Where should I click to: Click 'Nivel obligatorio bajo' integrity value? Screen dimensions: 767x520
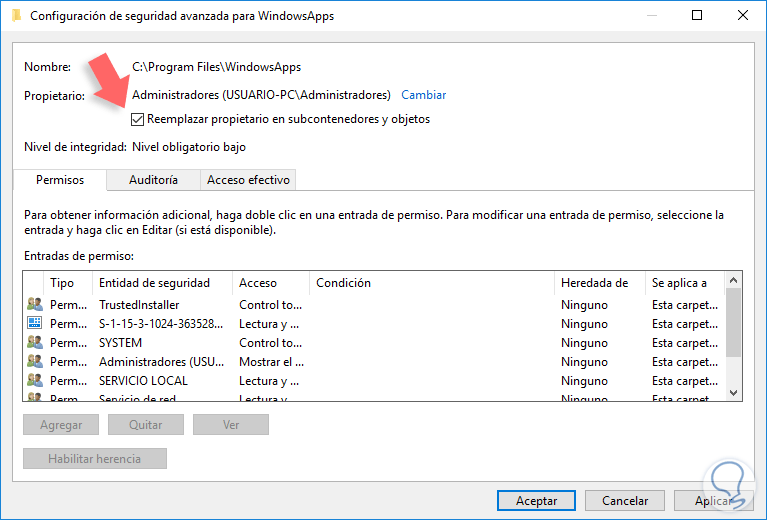coord(189,147)
